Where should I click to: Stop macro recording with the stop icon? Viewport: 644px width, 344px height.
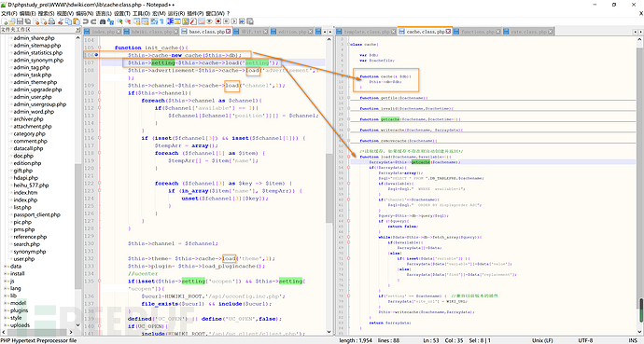(x=226, y=21)
